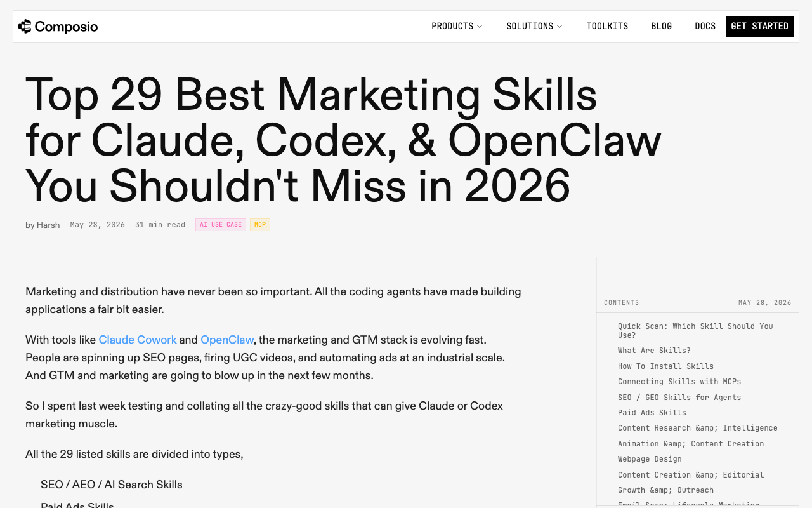This screenshot has width=812, height=508.
Task: Jump to Connecting Skills with MCPs
Action: [679, 382]
